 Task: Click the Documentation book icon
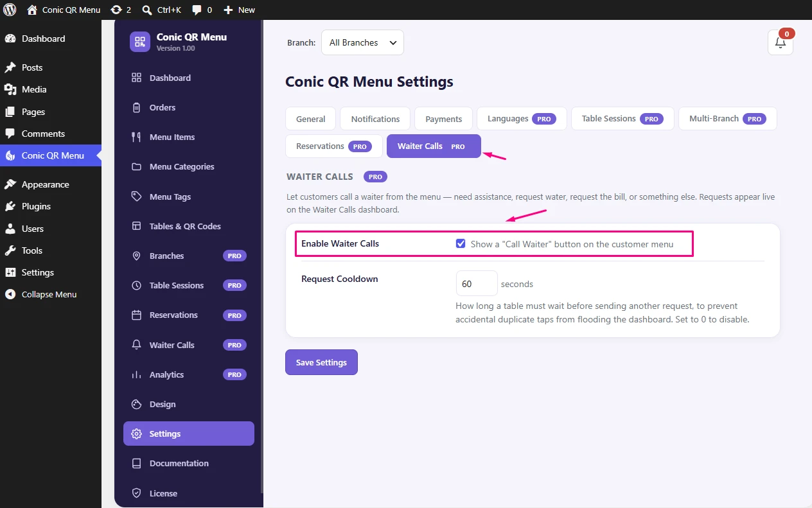click(136, 463)
